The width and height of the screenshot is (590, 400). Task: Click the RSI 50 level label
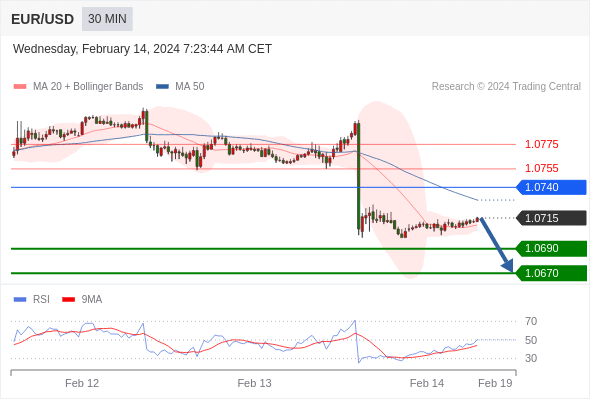click(x=531, y=340)
